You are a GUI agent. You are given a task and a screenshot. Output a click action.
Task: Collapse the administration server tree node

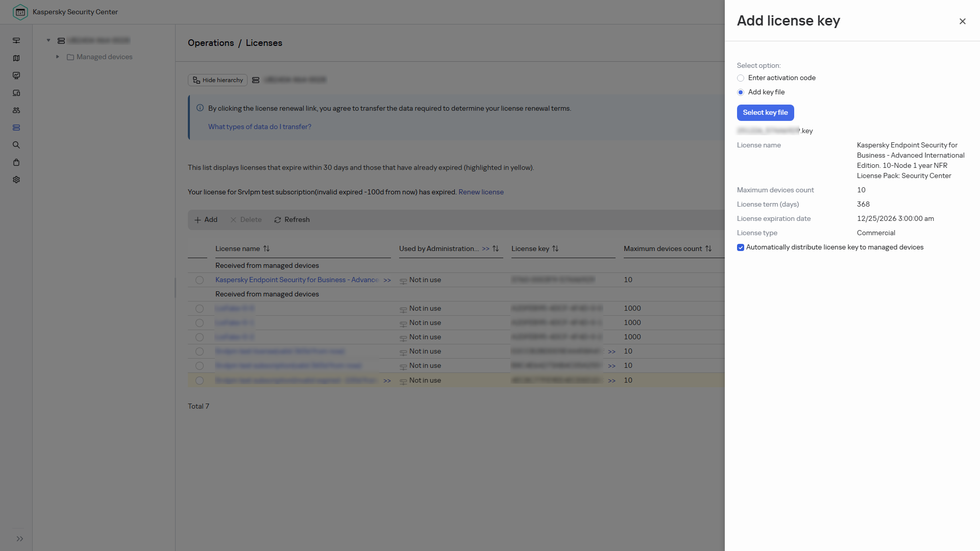(48, 40)
